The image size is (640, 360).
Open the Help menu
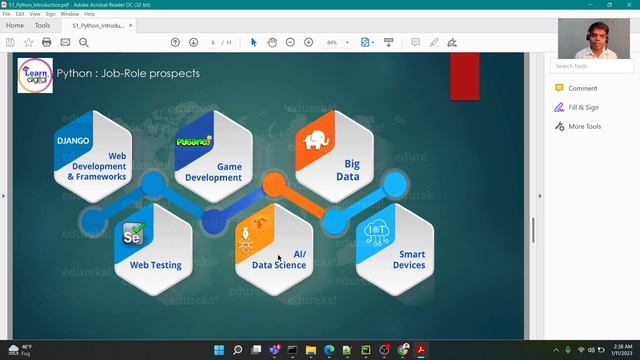(89, 14)
